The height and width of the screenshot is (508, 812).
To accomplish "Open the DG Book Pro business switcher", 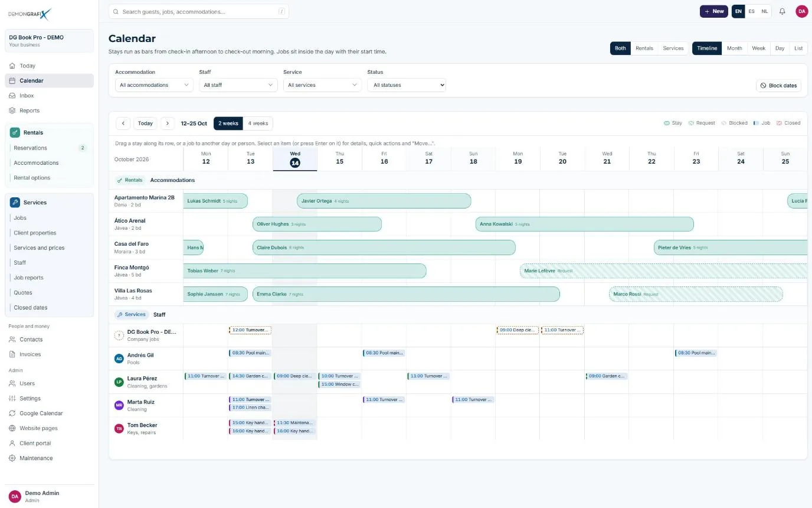I will (x=49, y=41).
